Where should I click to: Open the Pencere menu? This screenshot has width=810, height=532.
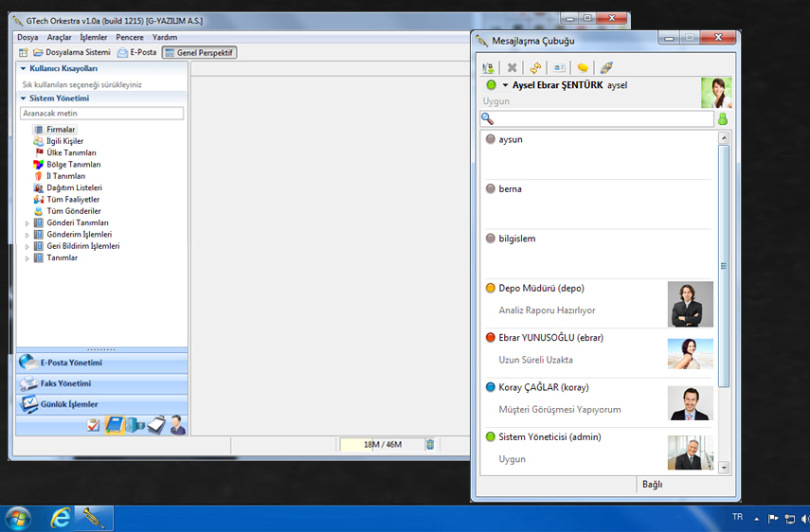point(130,37)
